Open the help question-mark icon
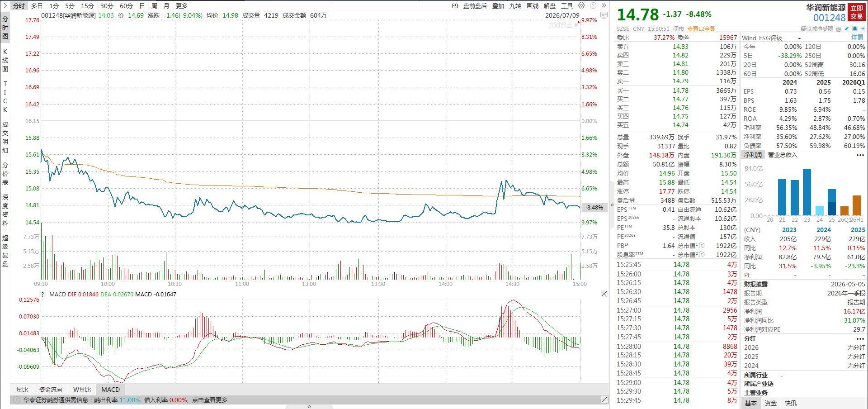Image resolution: width=868 pixels, height=409 pixels. pos(593,6)
